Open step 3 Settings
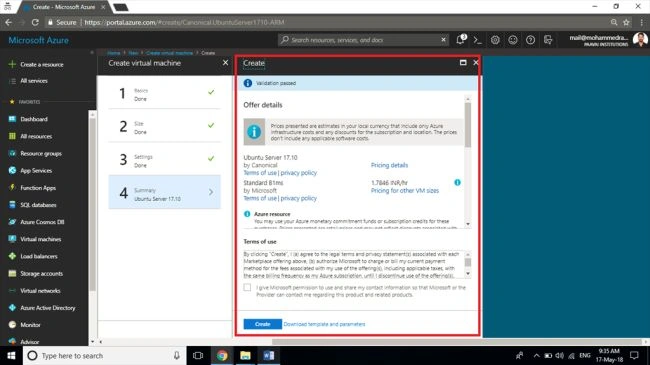The height and width of the screenshot is (365, 650). click(165, 159)
